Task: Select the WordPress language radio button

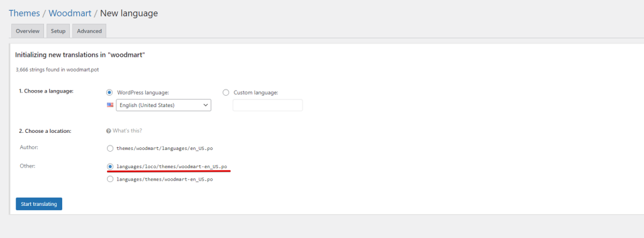Action: (109, 93)
